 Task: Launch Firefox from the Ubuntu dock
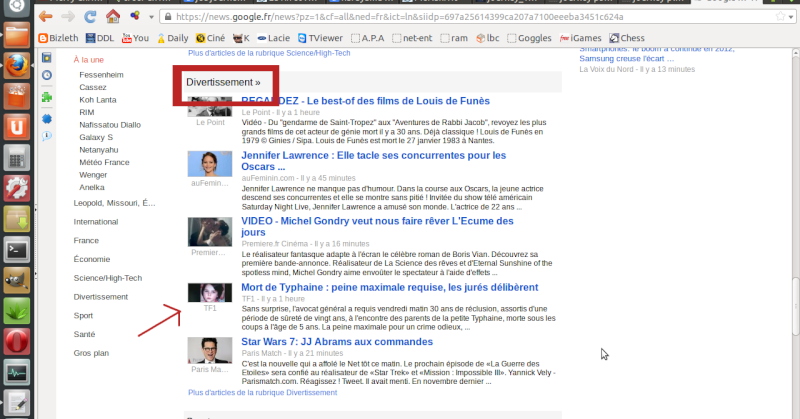tap(17, 65)
